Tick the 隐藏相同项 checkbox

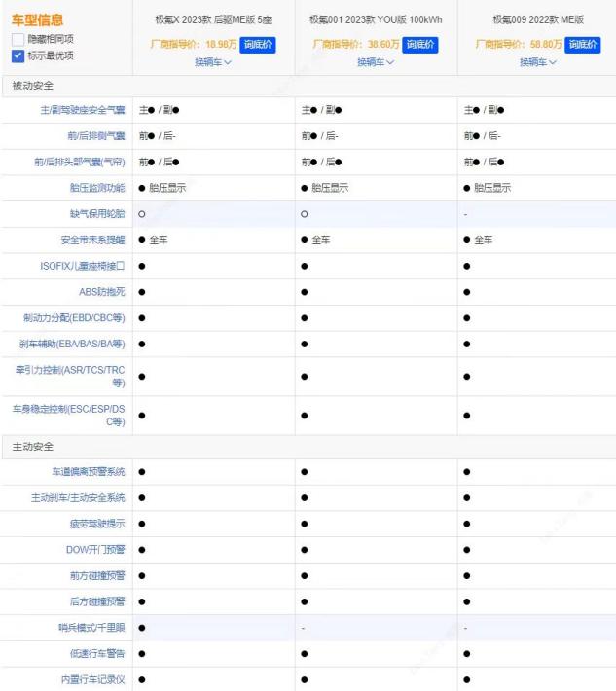(x=18, y=39)
